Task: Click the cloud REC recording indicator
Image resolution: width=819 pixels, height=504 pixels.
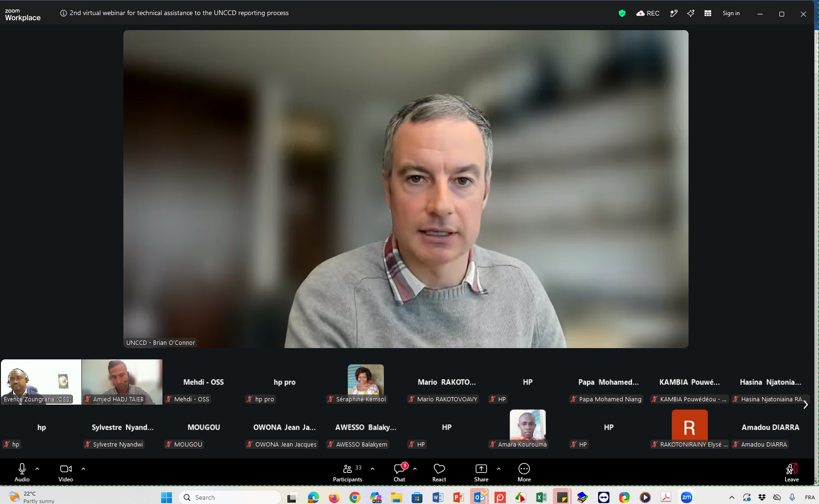Action: tap(648, 13)
